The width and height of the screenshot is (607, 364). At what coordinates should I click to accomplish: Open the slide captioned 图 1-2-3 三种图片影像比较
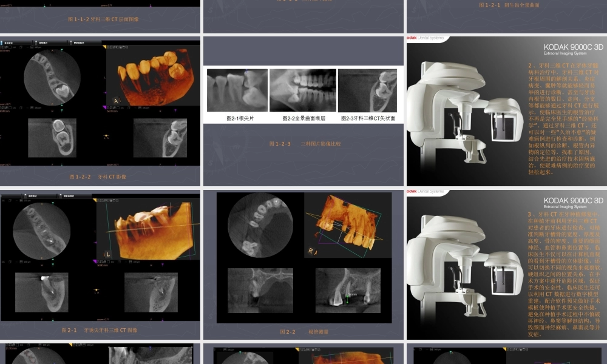coord(303,112)
